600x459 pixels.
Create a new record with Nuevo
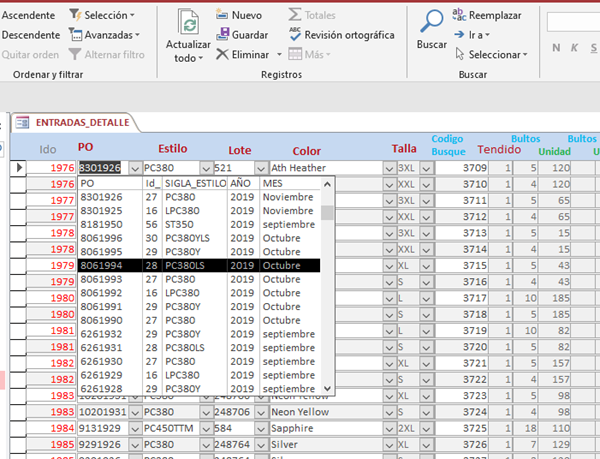(238, 15)
